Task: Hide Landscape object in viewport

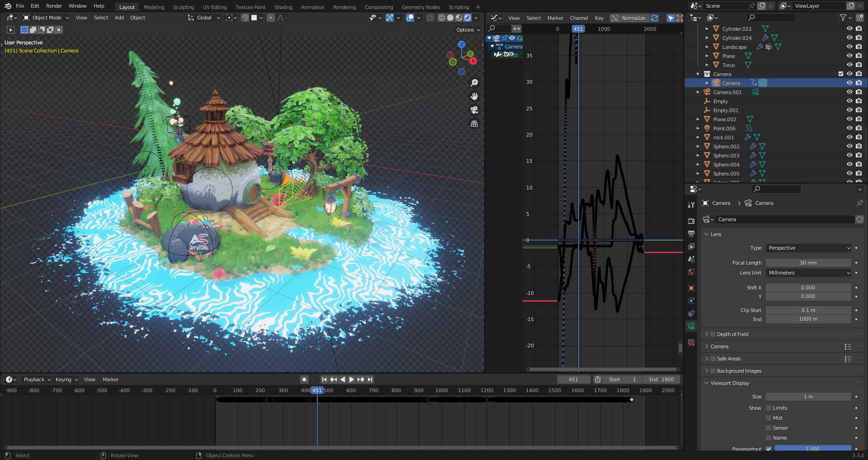Action: tap(849, 47)
